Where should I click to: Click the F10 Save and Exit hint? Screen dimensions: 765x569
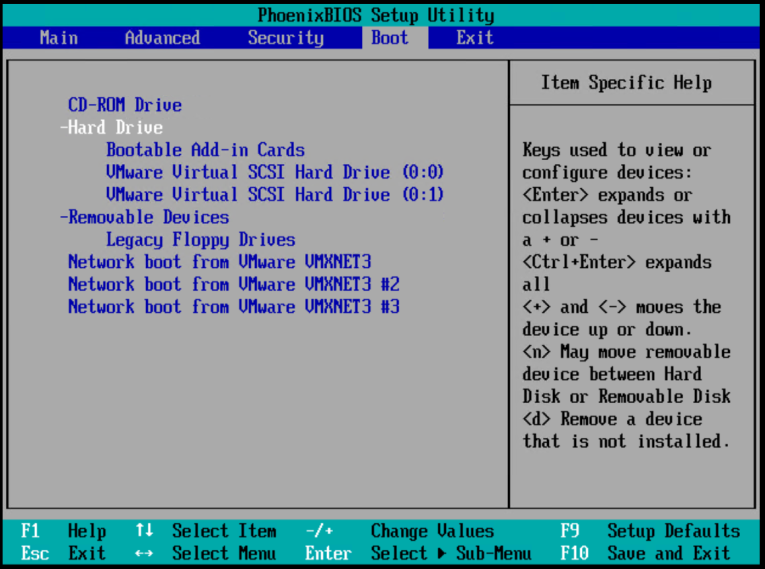[x=645, y=553]
